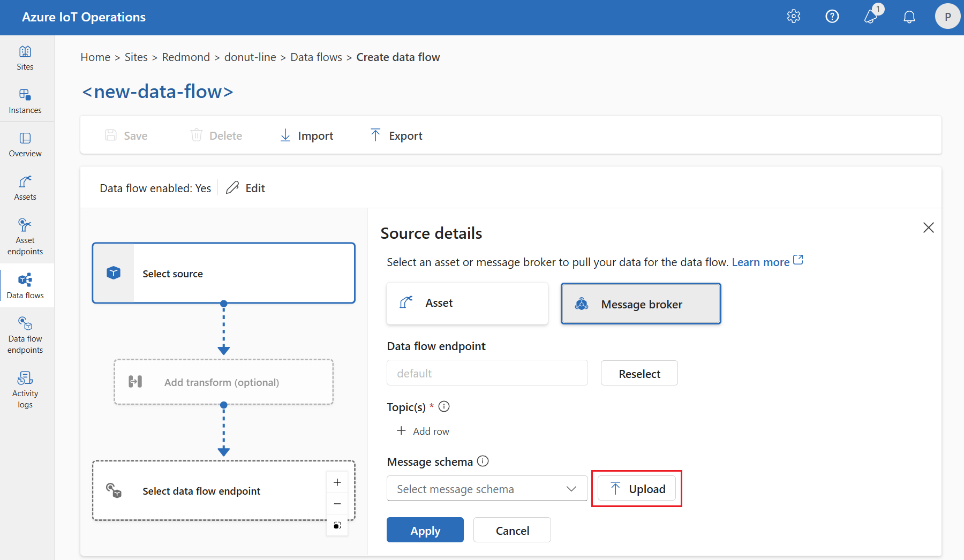The width and height of the screenshot is (964, 560).
Task: Zoom in on the flow canvas
Action: tap(337, 482)
